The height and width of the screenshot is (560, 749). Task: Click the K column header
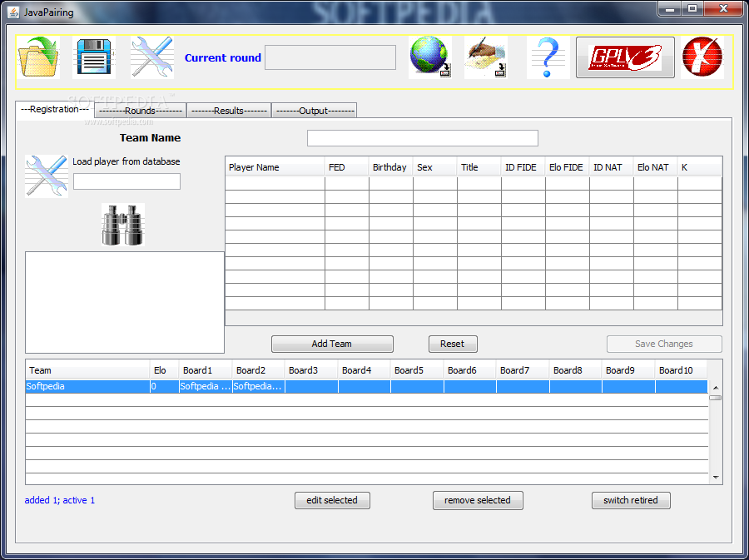tap(700, 167)
